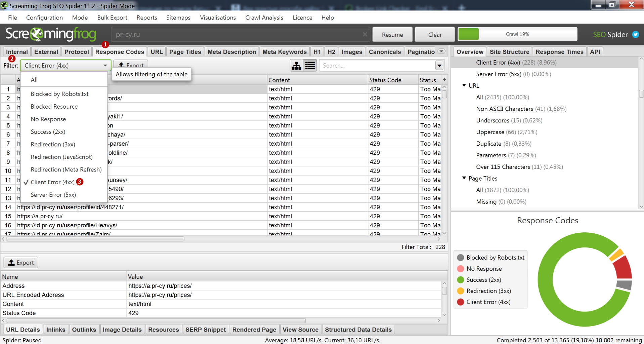Open the tab overflow arrow after Pagination

coord(442,51)
